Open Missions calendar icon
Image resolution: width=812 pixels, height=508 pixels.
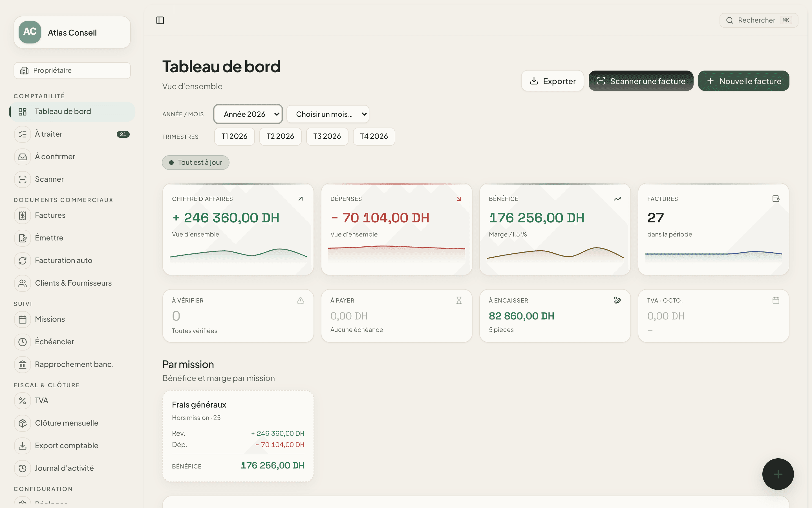[x=23, y=319]
